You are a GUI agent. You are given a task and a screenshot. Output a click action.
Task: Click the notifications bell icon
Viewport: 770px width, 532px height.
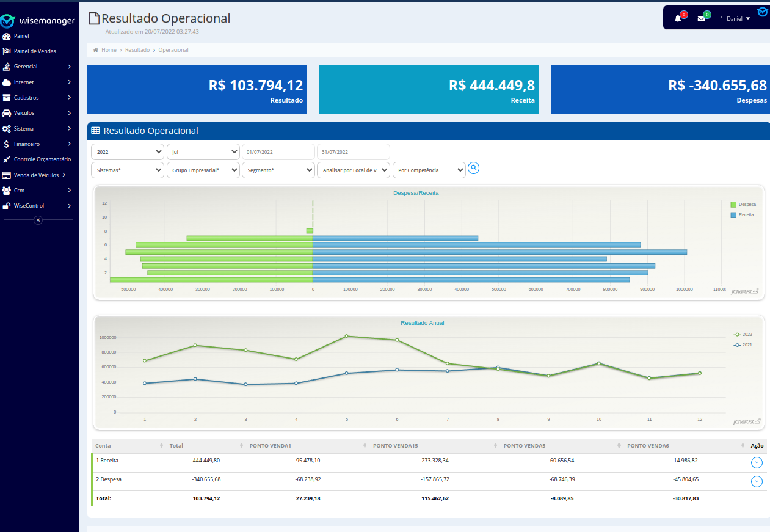678,18
